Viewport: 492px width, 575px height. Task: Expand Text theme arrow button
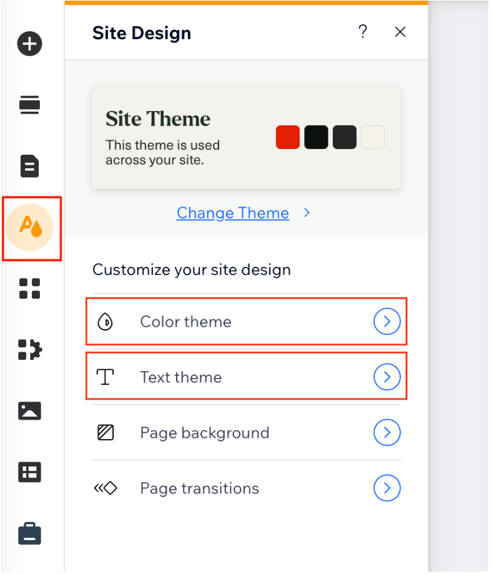click(x=388, y=378)
